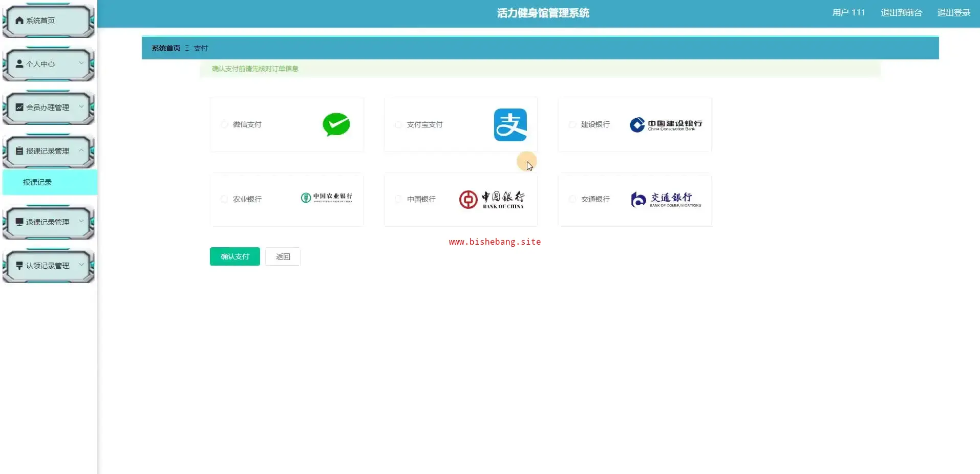
Task: Click the 中国银行 label text
Action: [421, 199]
